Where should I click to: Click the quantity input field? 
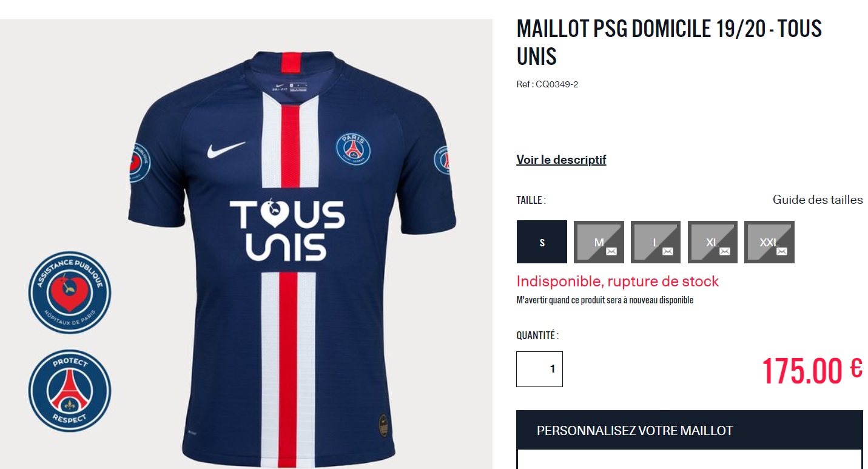539,369
